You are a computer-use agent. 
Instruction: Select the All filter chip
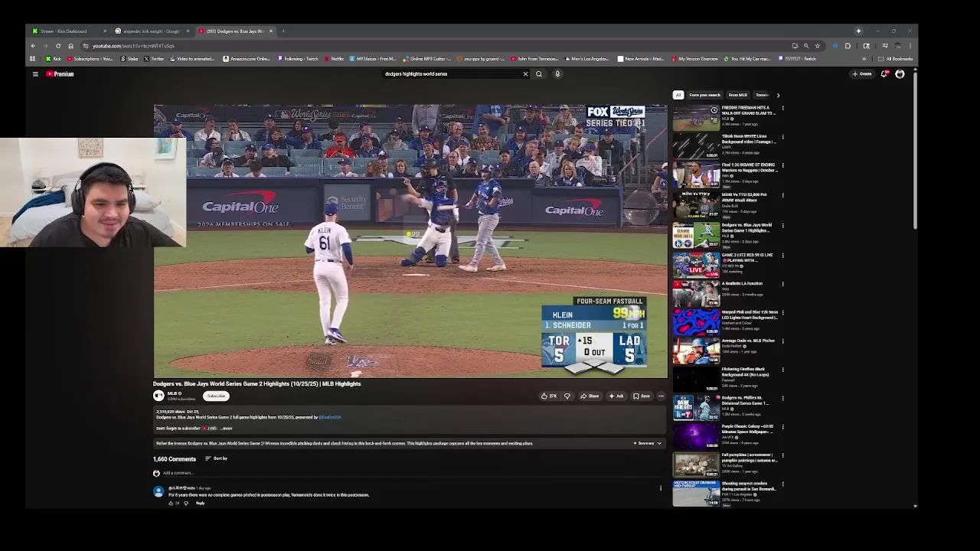(x=678, y=96)
